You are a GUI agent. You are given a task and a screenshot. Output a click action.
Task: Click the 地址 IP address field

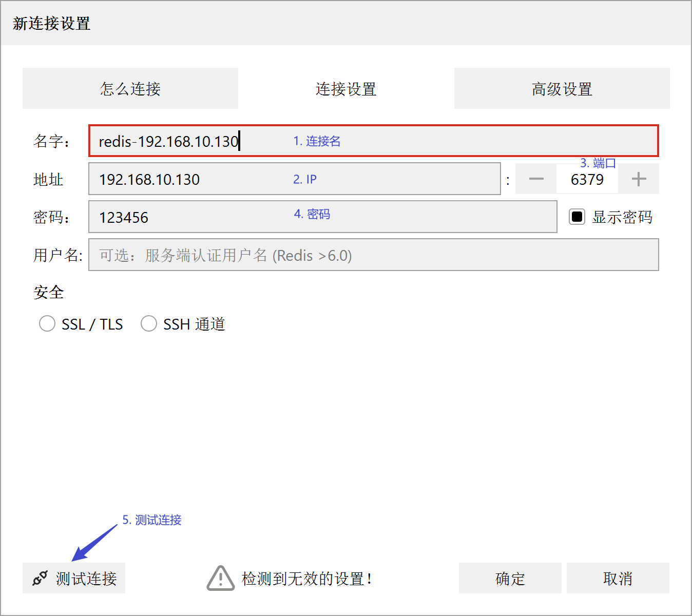coord(295,179)
